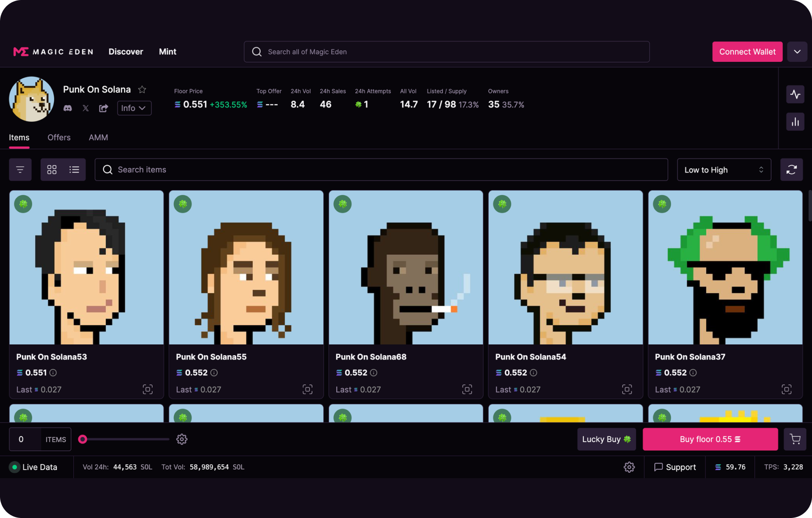Open the Support chat link
This screenshot has height=518, width=812.
coord(675,467)
